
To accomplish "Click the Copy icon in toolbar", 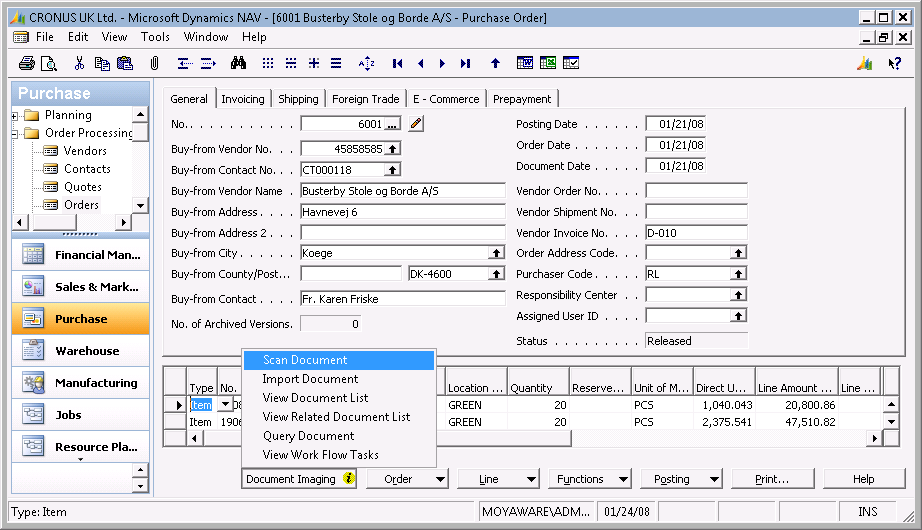I will click(x=102, y=64).
